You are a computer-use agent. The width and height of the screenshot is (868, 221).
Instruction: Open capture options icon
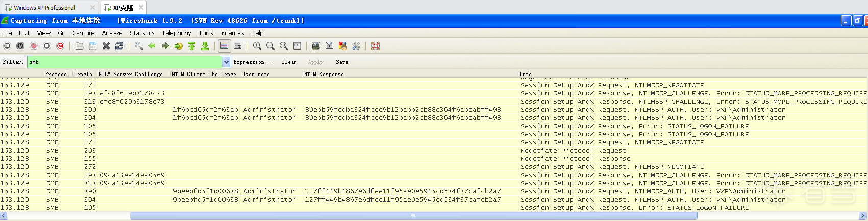pos(20,46)
